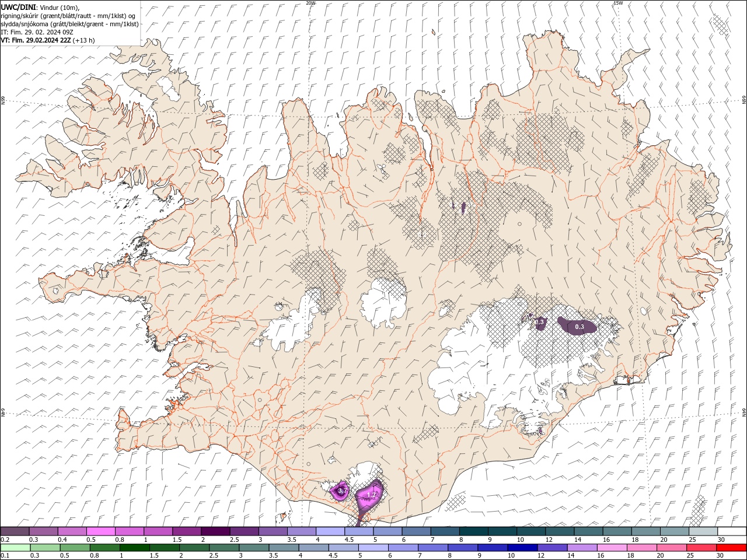Click the '0.1' value under the rain scale
The width and height of the screenshot is (747, 560).
click(x=4, y=556)
